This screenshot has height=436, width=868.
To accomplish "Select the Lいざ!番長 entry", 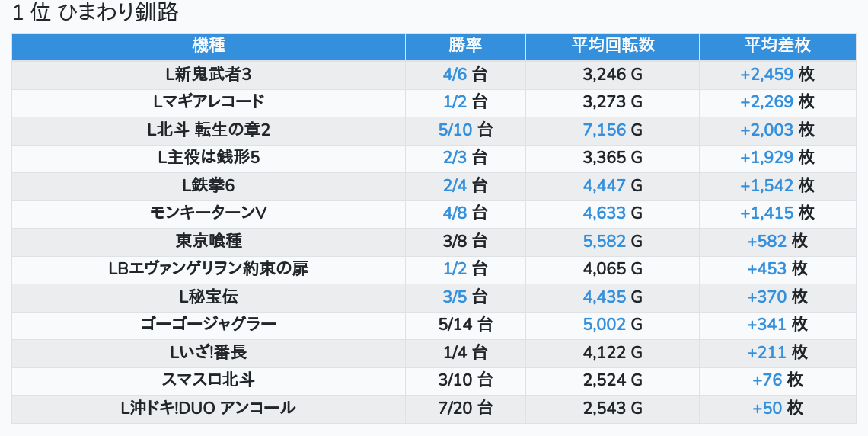I will (x=209, y=353).
